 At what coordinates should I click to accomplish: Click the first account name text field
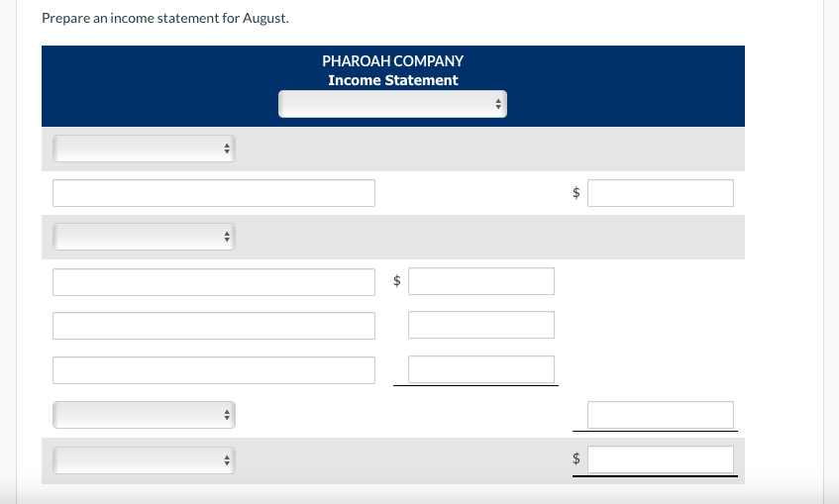tap(214, 193)
